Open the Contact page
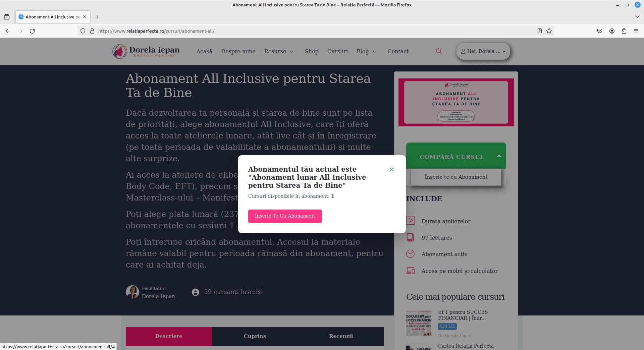Image resolution: width=644 pixels, height=350 pixels. click(398, 51)
